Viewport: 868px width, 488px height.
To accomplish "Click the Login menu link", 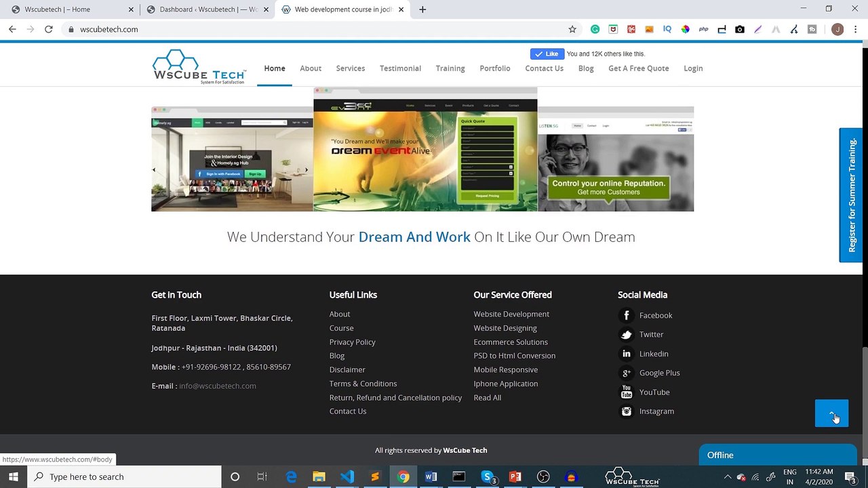I will point(693,68).
